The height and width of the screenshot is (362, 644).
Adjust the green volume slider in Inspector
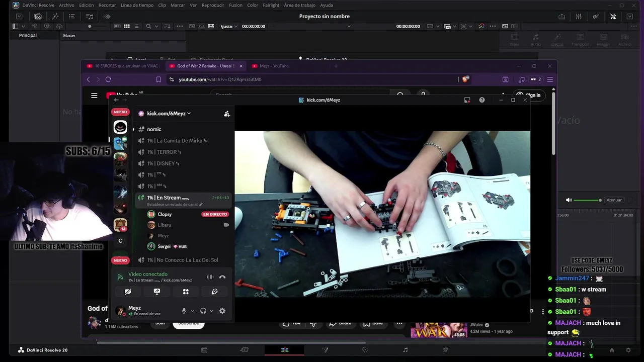click(587, 200)
